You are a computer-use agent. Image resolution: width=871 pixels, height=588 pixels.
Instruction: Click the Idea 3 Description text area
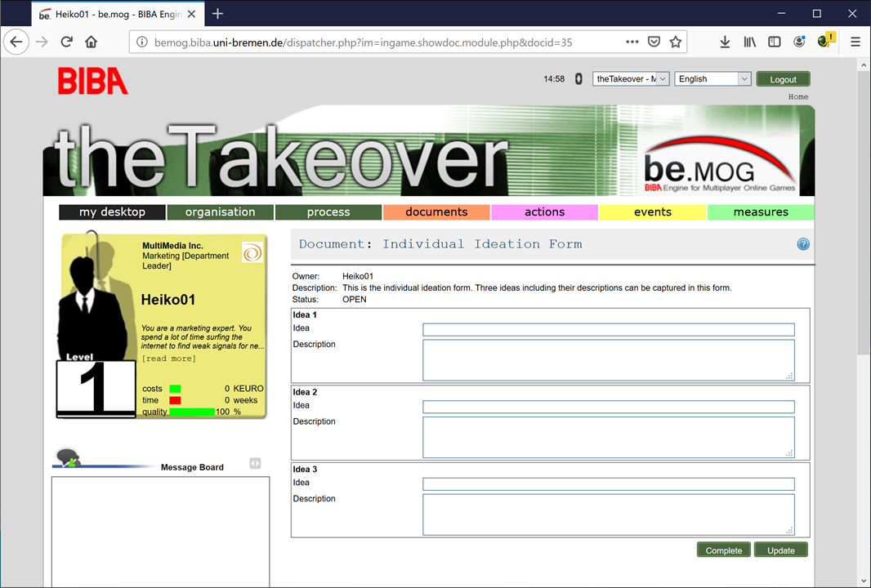[x=608, y=514]
